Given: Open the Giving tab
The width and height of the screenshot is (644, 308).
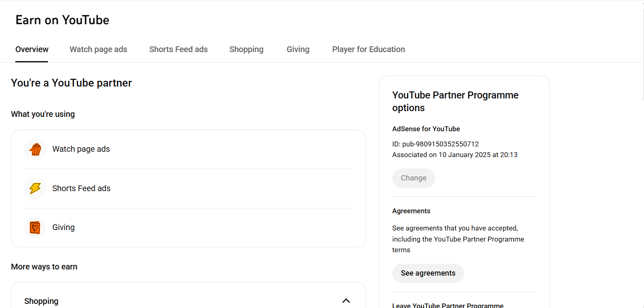Looking at the screenshot, I should point(298,50).
